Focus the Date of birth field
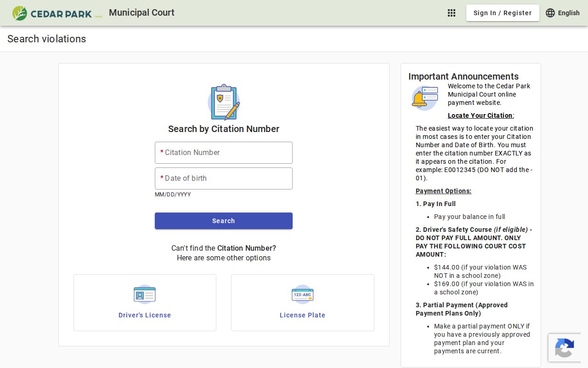 pos(224,178)
